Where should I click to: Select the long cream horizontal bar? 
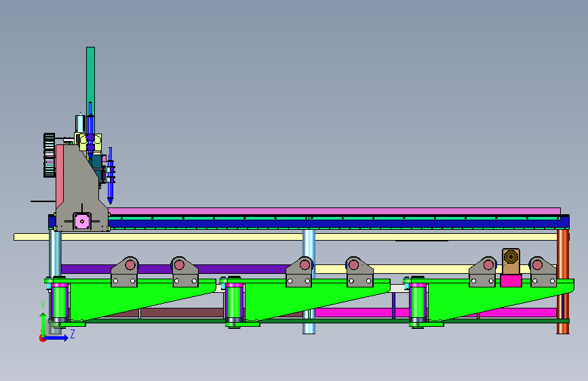(x=285, y=237)
